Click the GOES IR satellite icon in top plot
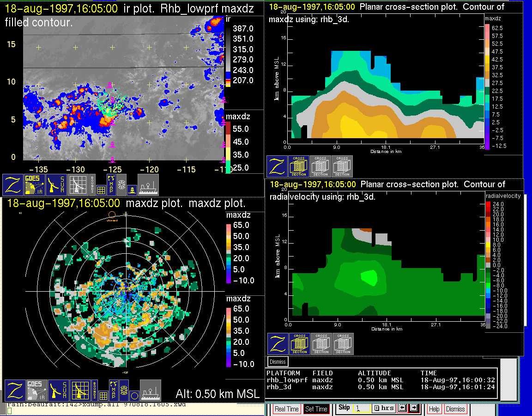Viewport: 532px width, 416px height. point(35,185)
